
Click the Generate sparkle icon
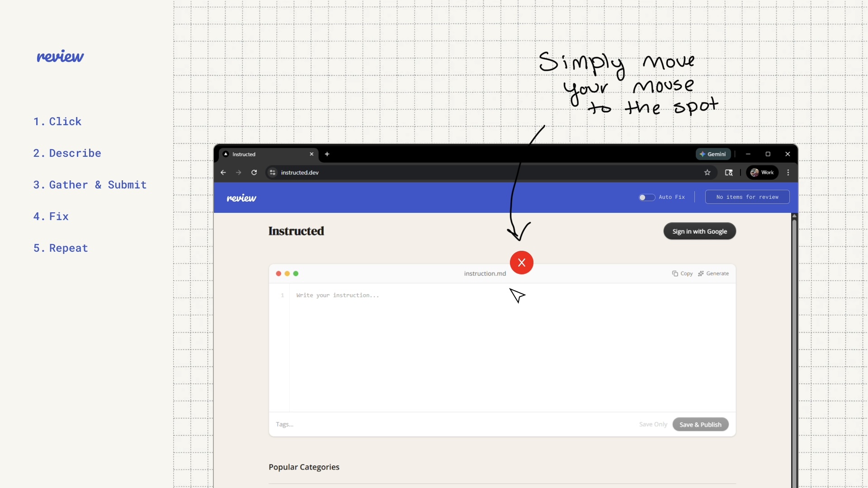(701, 273)
